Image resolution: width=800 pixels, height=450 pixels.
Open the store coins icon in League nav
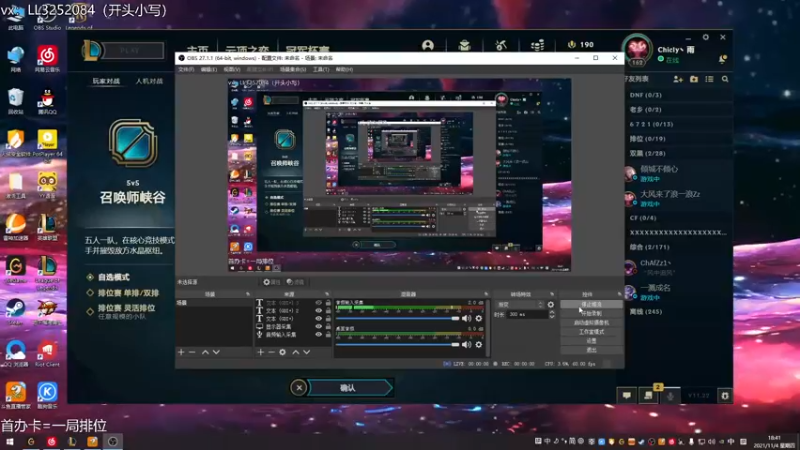pyautogui.click(x=537, y=45)
